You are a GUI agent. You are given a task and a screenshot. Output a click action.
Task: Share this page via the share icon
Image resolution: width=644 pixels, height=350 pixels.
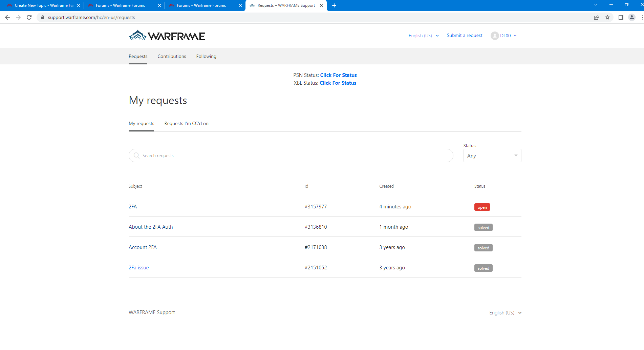597,17
